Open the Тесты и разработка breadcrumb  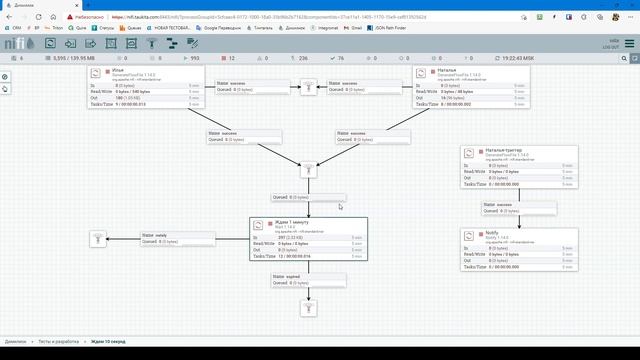click(x=58, y=342)
